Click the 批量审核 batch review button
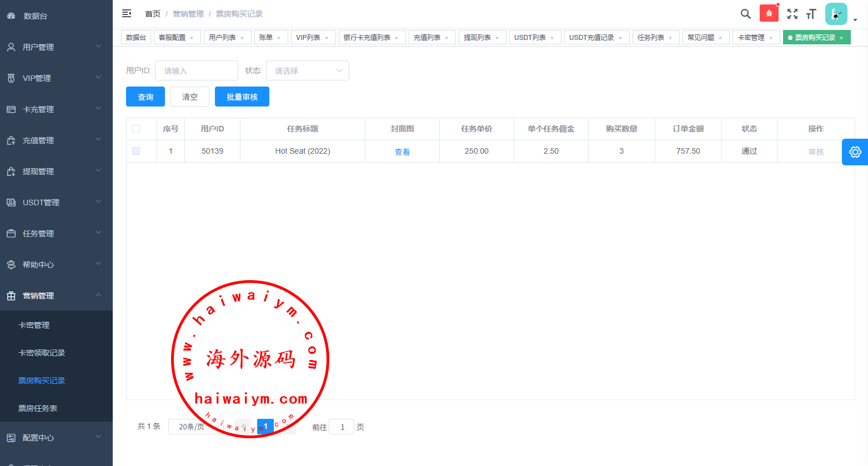 click(242, 97)
